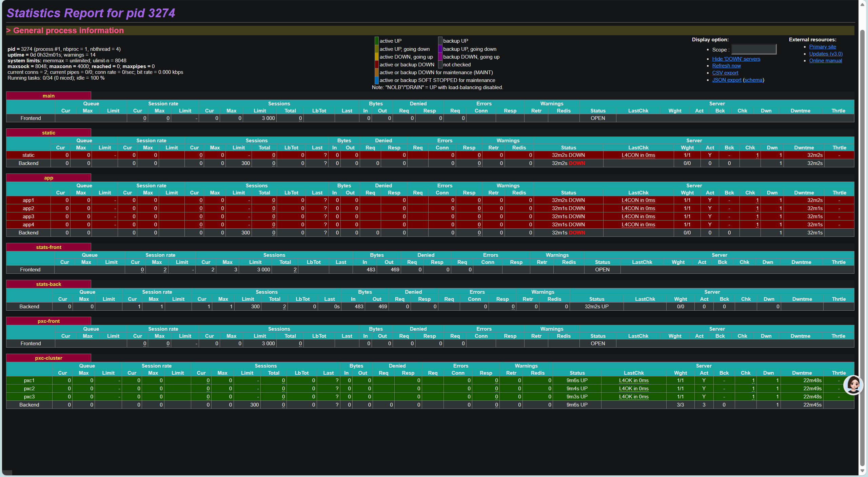Click app1 L4CON in 0ms check result
868x477 pixels.
[638, 200]
